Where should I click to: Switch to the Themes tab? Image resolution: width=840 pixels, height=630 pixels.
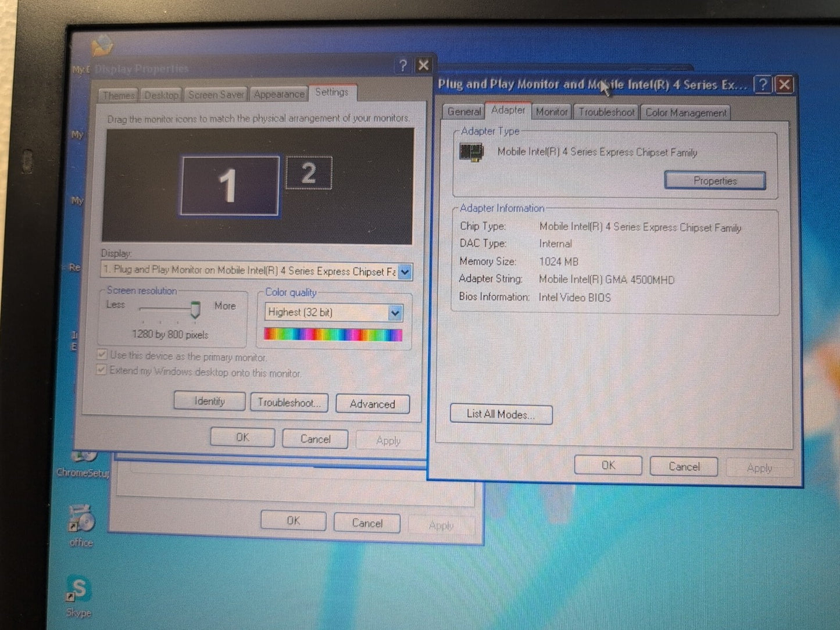(x=119, y=95)
